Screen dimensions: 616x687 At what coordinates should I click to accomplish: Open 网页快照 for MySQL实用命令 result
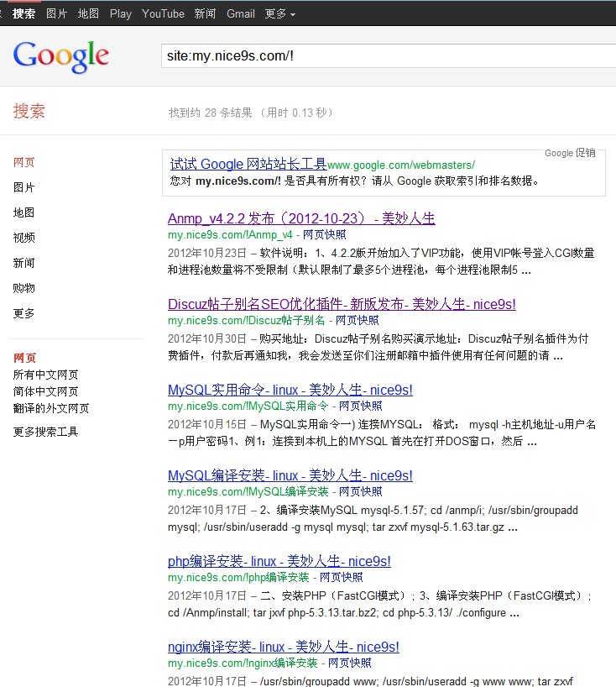tap(361, 406)
